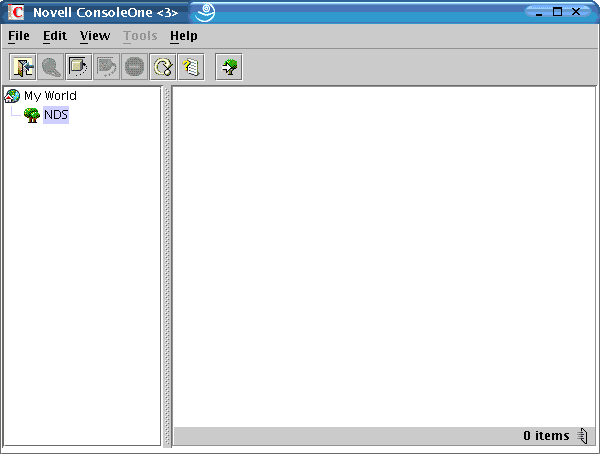
Task: Click the disabled Tools menu
Action: tap(140, 36)
